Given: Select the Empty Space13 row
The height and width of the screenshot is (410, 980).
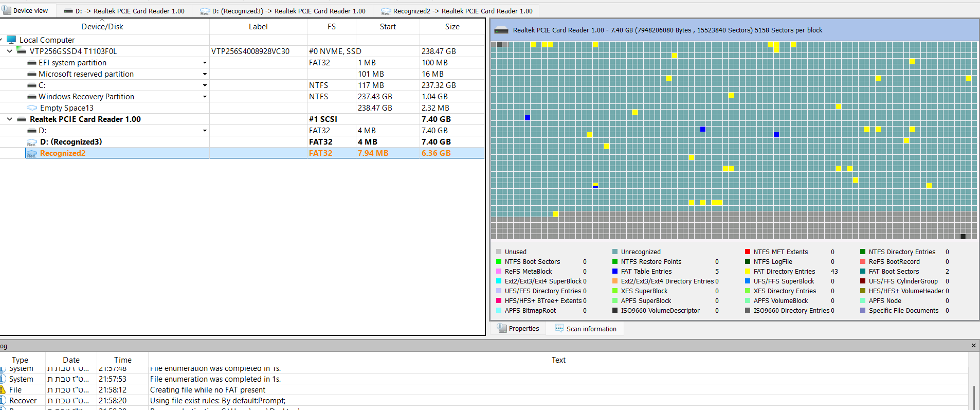Looking at the screenshot, I should click(x=242, y=108).
